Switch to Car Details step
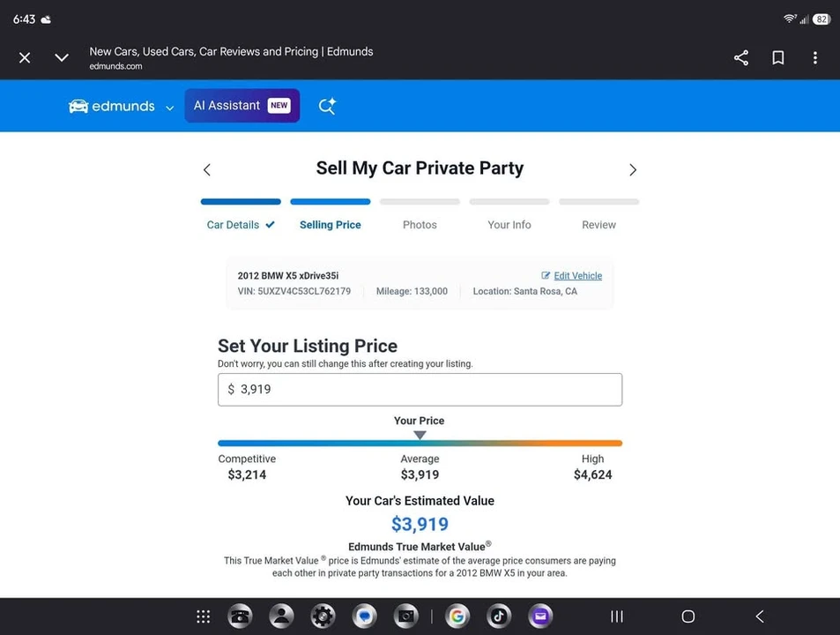This screenshot has height=635, width=840. [x=241, y=225]
